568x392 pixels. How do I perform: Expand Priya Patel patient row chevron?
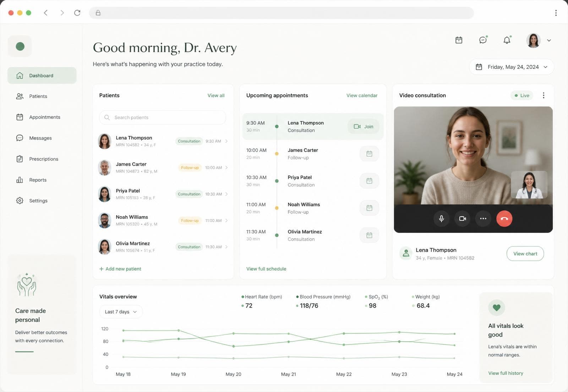[x=226, y=194]
